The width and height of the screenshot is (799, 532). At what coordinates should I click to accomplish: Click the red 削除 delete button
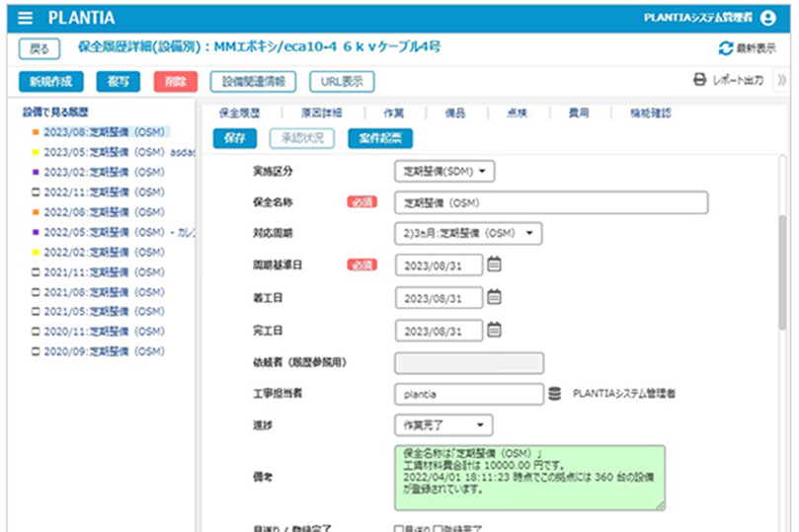(176, 82)
